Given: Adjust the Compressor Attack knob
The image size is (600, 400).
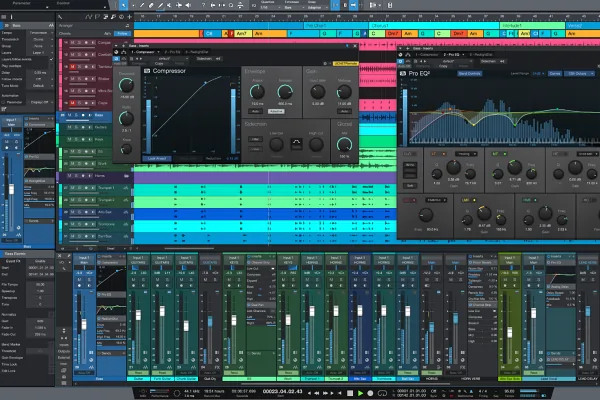Looking at the screenshot, I should (257, 92).
